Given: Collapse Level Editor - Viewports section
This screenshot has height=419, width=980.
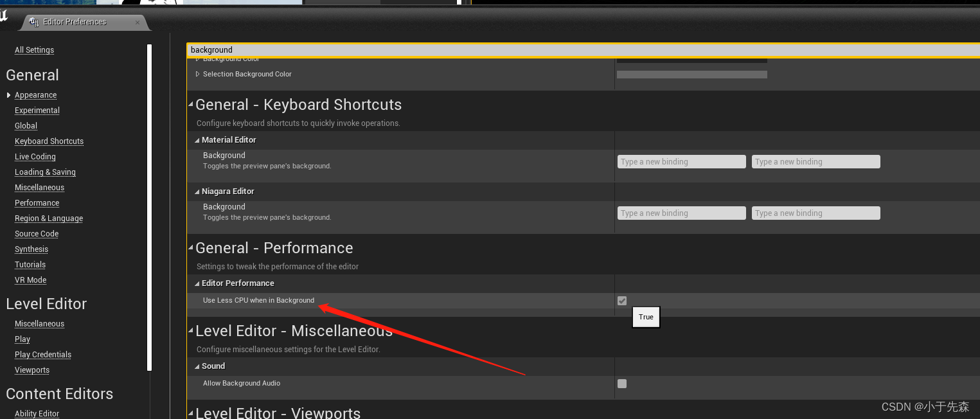Looking at the screenshot, I should pyautogui.click(x=191, y=413).
